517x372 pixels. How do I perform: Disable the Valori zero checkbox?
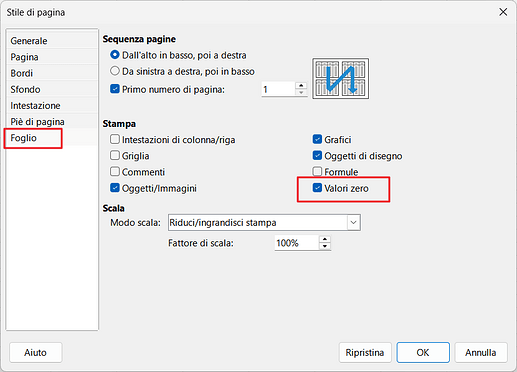tap(317, 188)
